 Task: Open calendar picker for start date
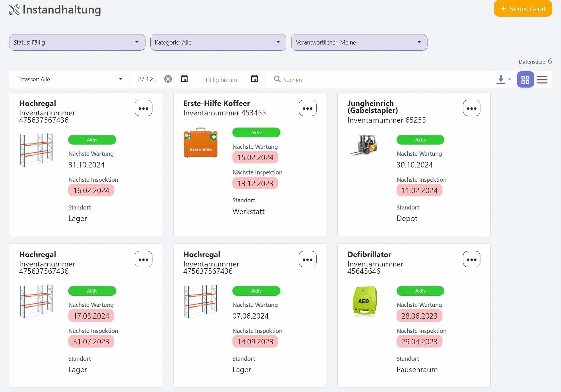184,79
